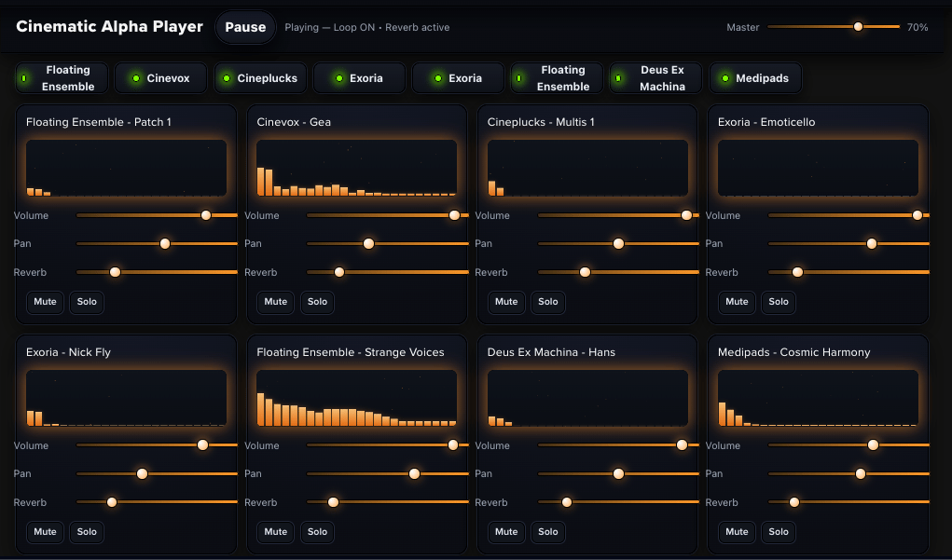
Task: Pause playback with the Pause button
Action: [x=245, y=27]
